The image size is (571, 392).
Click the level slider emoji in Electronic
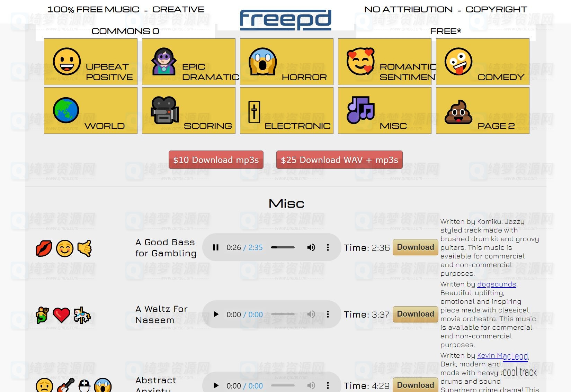point(254,112)
